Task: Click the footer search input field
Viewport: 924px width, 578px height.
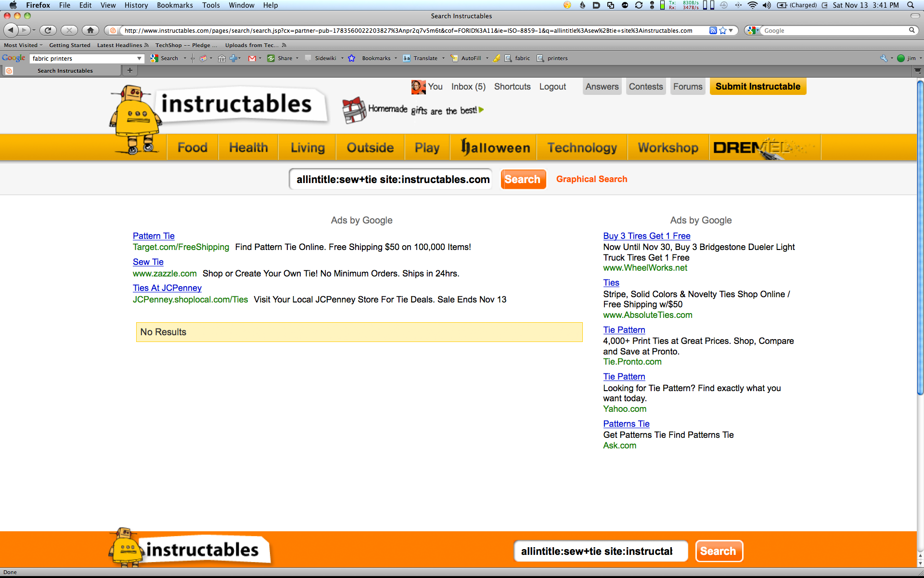Action: pyautogui.click(x=601, y=551)
